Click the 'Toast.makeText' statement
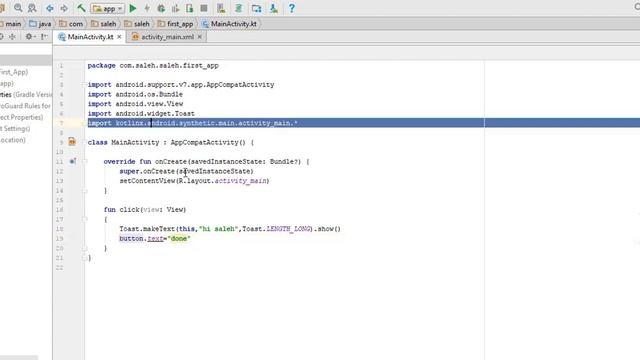Viewport: 640px width, 360px height. pyautogui.click(x=230, y=229)
